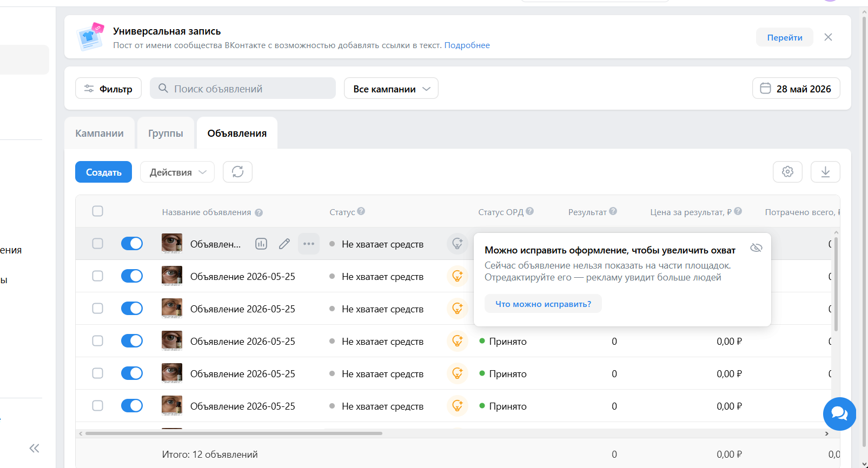Click the download report icon

click(x=825, y=172)
